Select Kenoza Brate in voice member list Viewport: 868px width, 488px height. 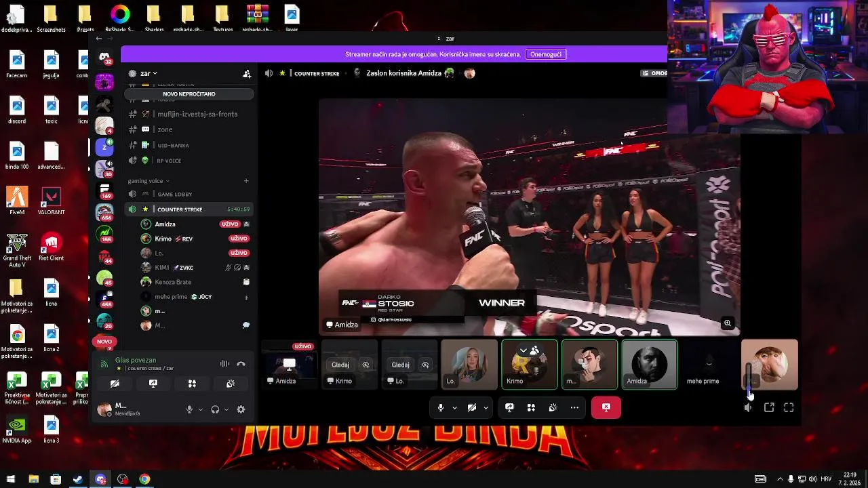click(195, 282)
